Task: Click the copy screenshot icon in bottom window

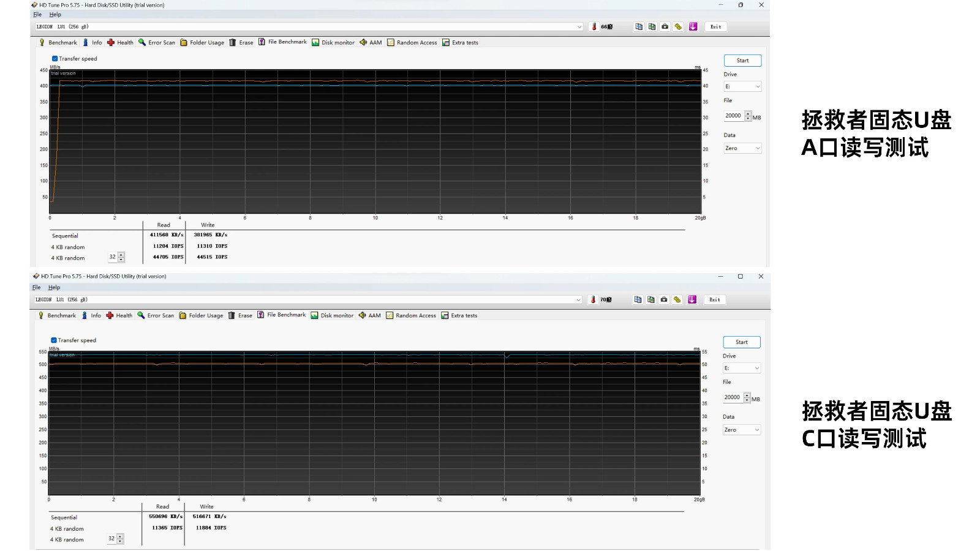Action: click(x=650, y=299)
